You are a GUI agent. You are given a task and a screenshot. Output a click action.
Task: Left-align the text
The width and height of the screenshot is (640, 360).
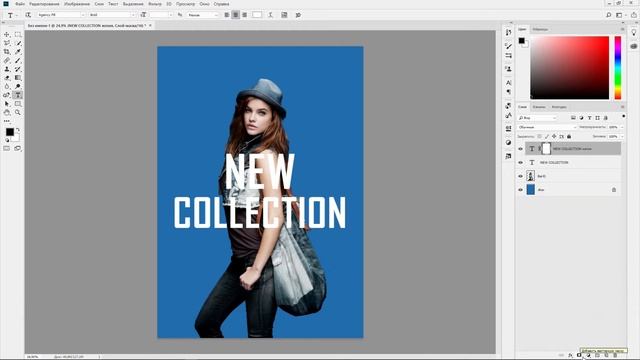(x=227, y=15)
